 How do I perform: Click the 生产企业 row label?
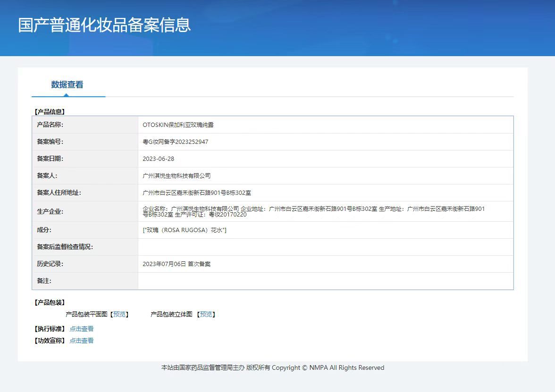click(x=50, y=211)
